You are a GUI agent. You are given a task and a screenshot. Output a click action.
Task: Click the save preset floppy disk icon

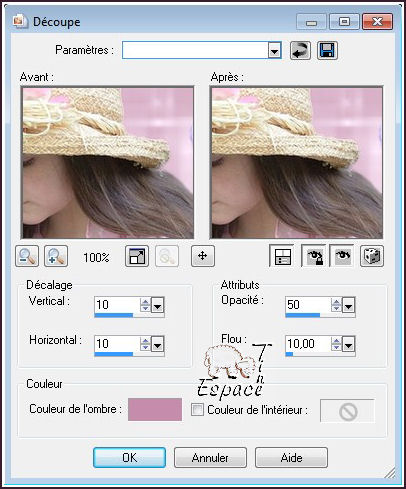point(327,51)
